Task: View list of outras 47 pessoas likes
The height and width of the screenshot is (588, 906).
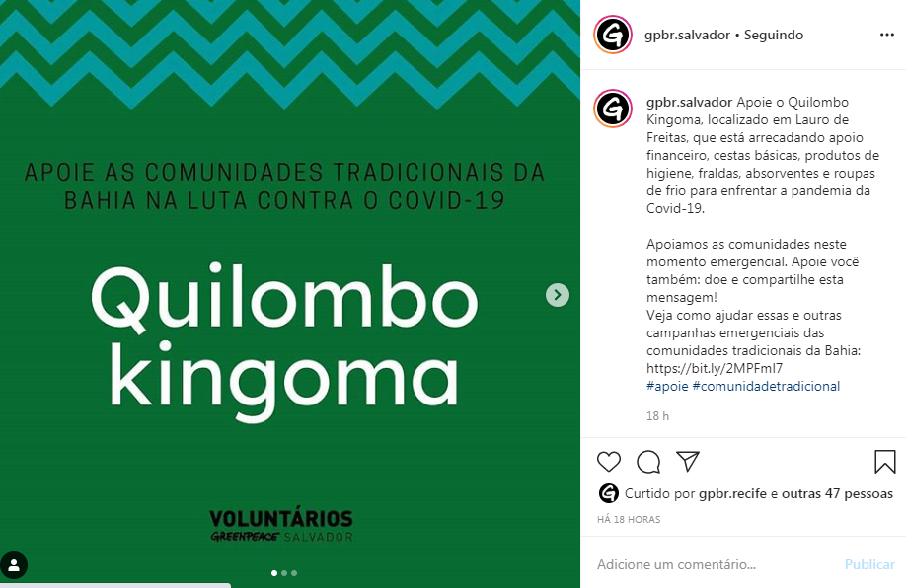Action: pos(837,494)
